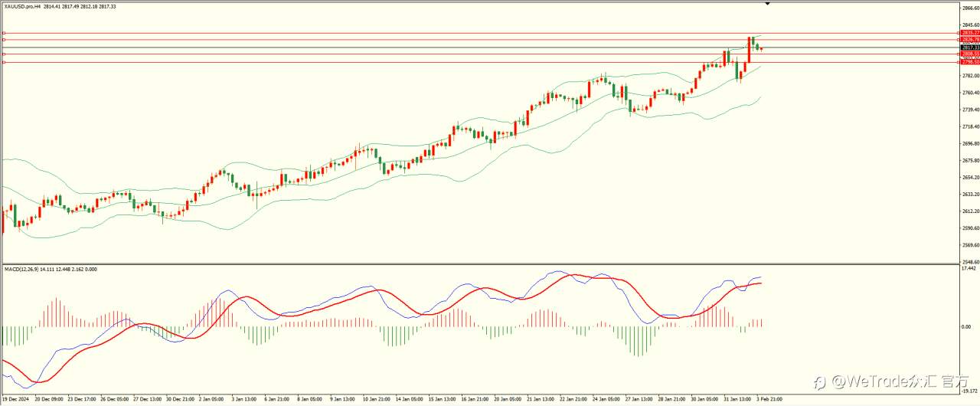Click the 2675.80 price scale value
Screen dimensions: 980x406
[970, 161]
